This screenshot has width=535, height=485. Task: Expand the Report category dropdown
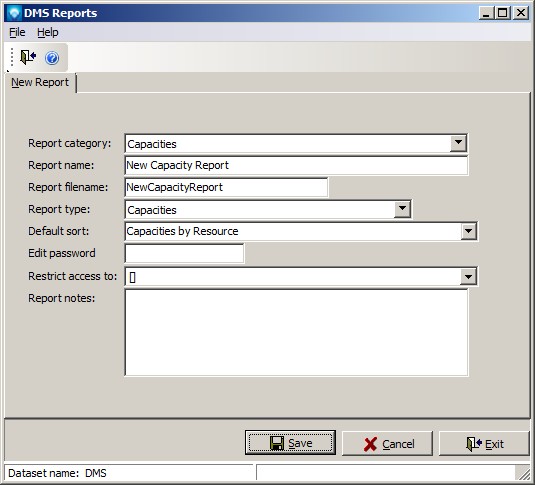point(458,143)
